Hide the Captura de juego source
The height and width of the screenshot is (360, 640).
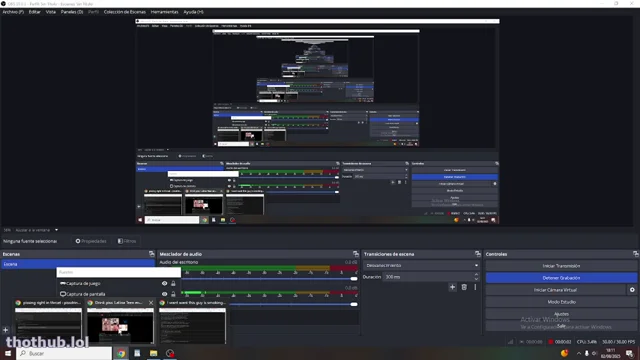coord(164,283)
